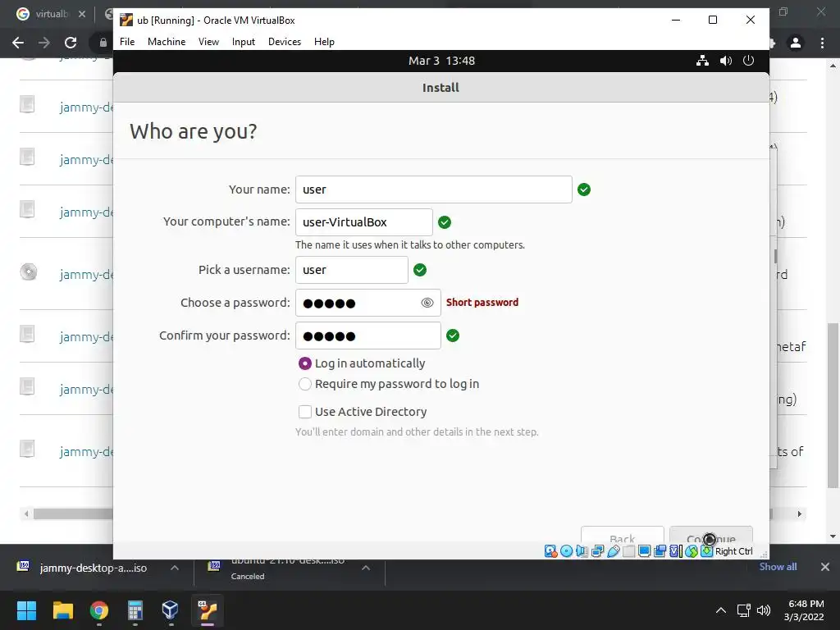Click the hard disk activity indicator in VirtualBox status bar
This screenshot has height=630, width=840.
[x=550, y=551]
